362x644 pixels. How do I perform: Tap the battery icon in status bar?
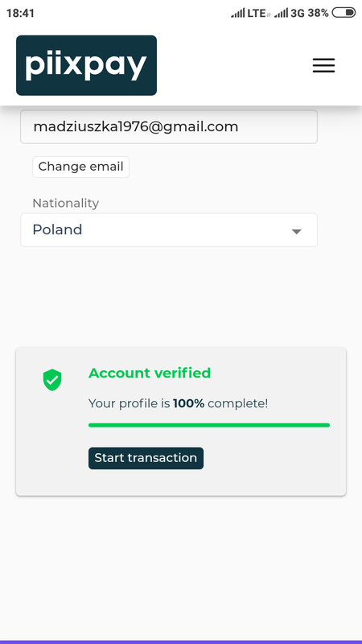coord(343,13)
